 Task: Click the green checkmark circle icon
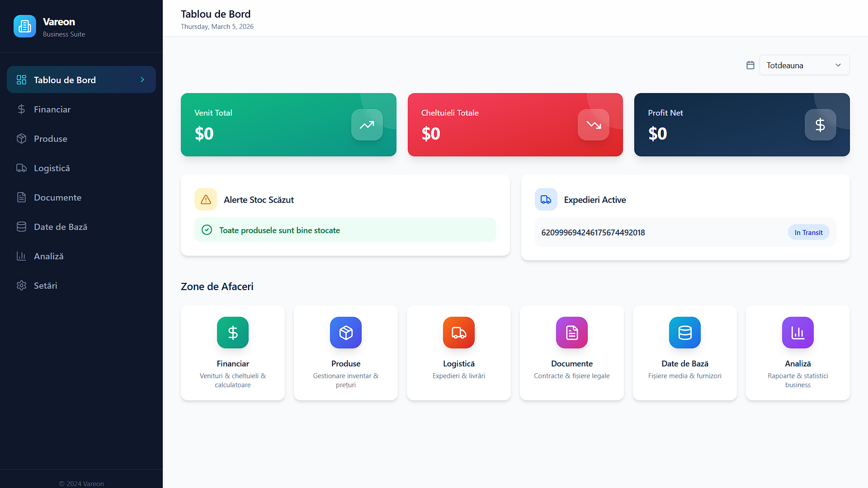click(x=207, y=230)
